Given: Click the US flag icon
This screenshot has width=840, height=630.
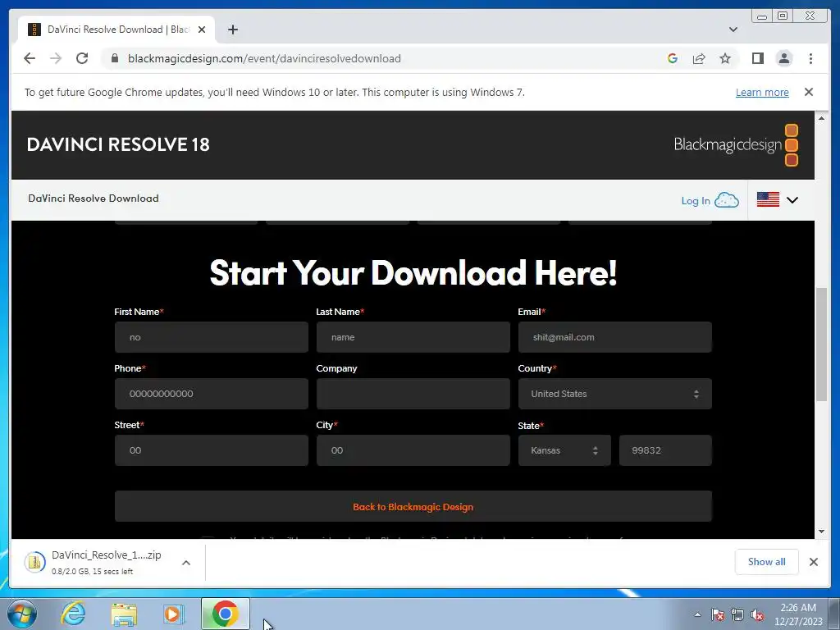Looking at the screenshot, I should point(768,200).
